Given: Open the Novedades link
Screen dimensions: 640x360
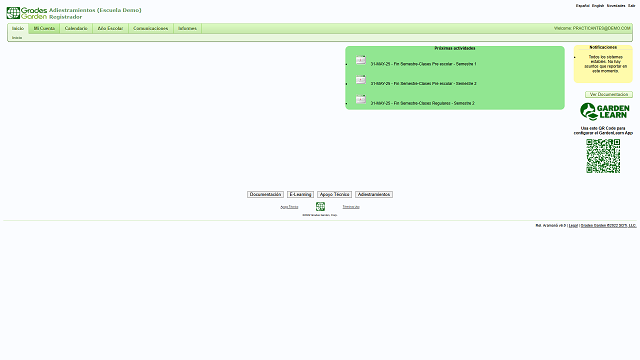Looking at the screenshot, I should pos(616,6).
